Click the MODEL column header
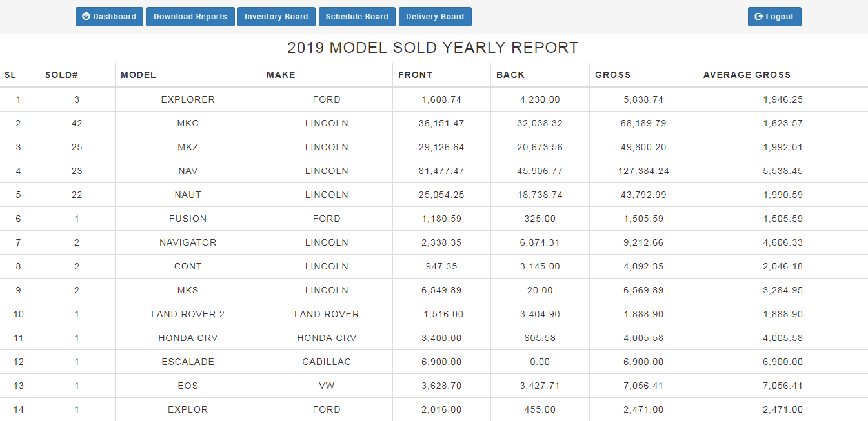The width and height of the screenshot is (868, 421). coord(138,75)
